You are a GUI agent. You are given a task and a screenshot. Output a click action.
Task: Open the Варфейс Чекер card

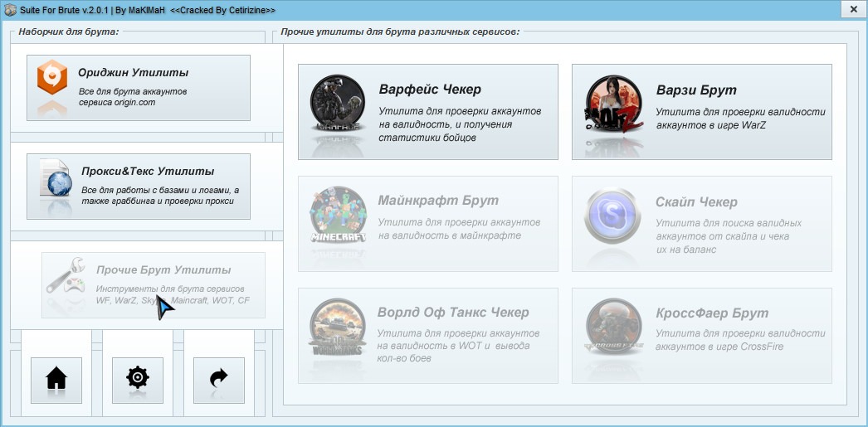(428, 112)
